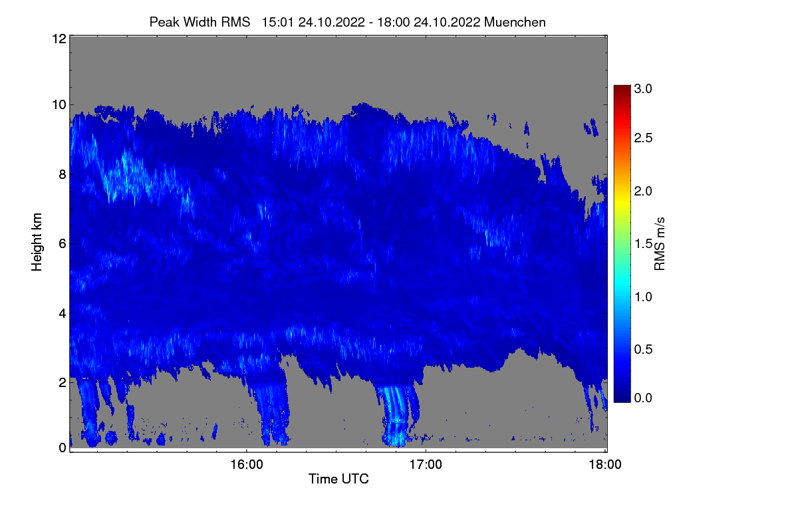Click the plot title 'Peak Width RMS'
798x532 pixels.
click(199, 22)
